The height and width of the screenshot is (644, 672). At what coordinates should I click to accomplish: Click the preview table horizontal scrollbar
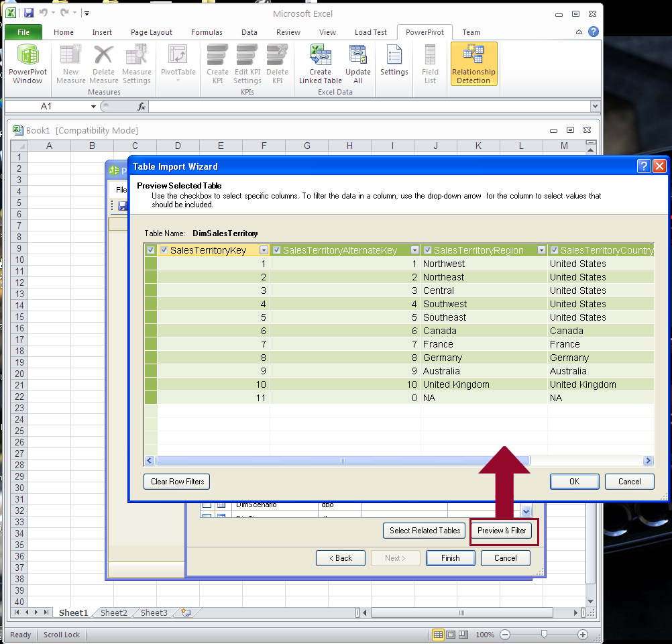343,460
